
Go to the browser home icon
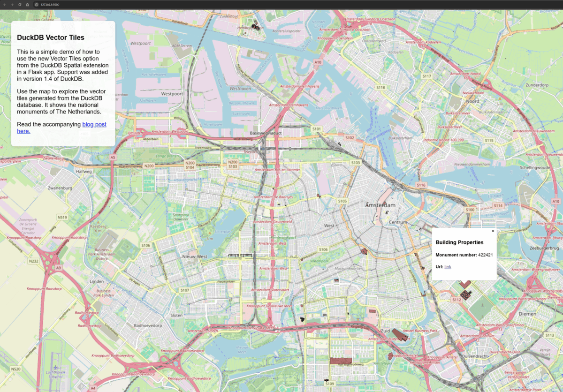(27, 4)
